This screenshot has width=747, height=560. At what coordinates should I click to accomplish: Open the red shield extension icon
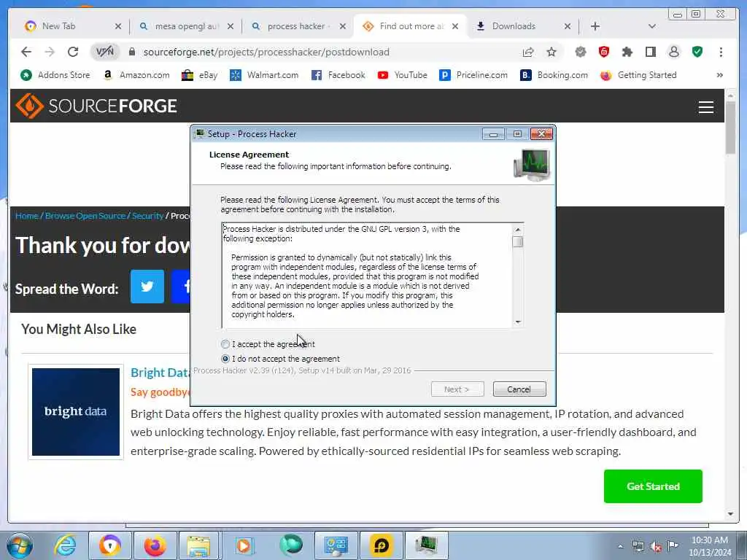603,52
